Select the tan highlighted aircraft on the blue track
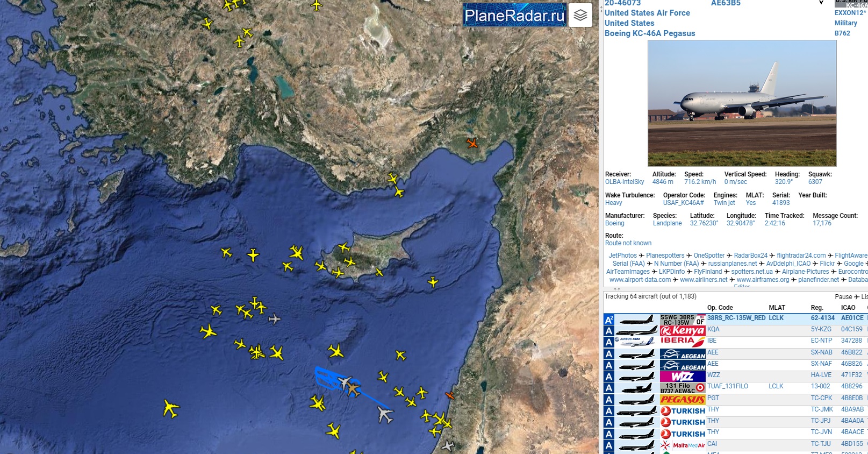Viewport: 868px width, 454px height. [353, 388]
